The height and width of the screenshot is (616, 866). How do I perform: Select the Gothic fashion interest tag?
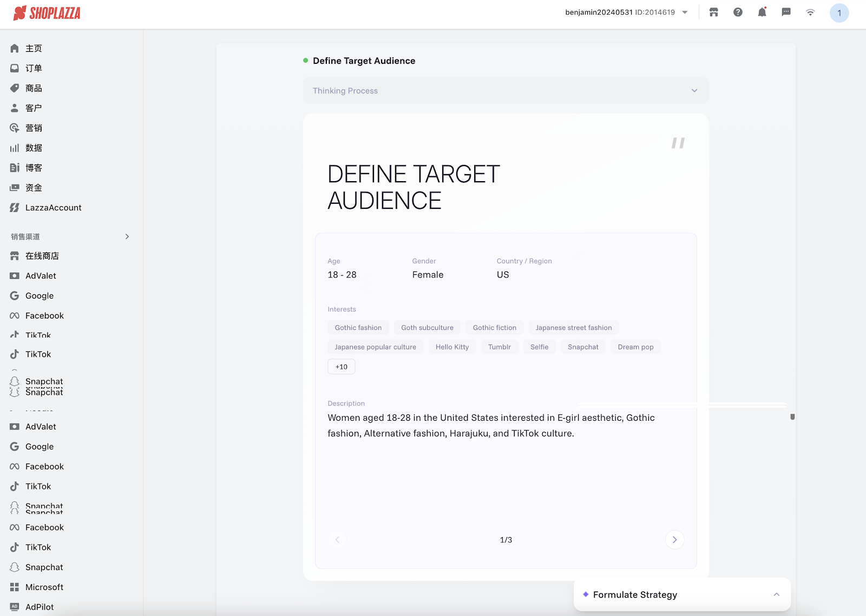358,328
